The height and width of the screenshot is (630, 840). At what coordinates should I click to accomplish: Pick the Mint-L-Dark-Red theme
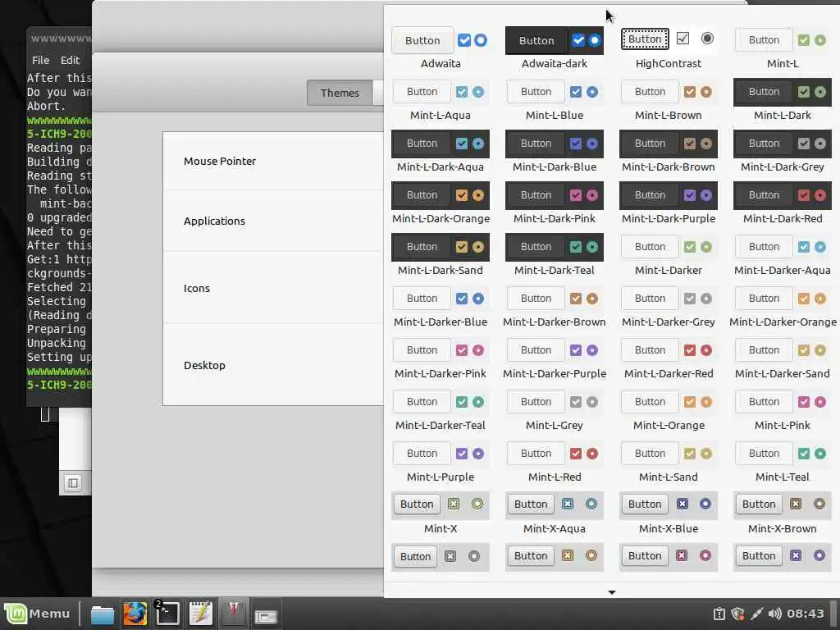coord(783,203)
